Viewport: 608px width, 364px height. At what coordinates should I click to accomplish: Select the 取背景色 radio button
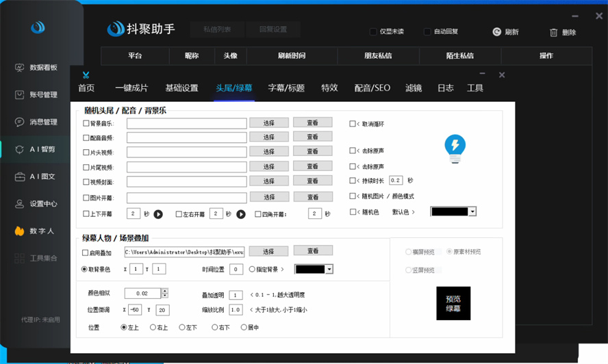tap(84, 269)
